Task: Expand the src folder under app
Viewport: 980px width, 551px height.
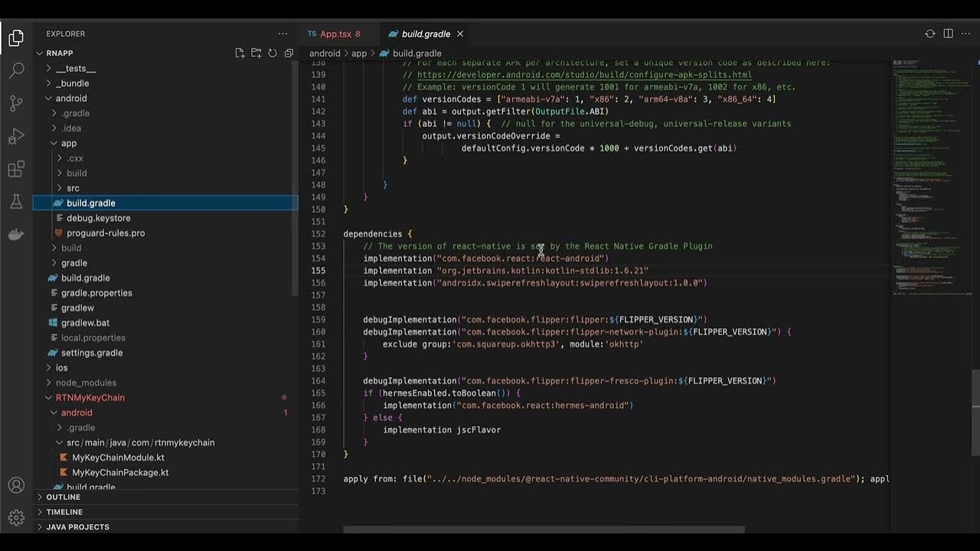Action: 73,187
